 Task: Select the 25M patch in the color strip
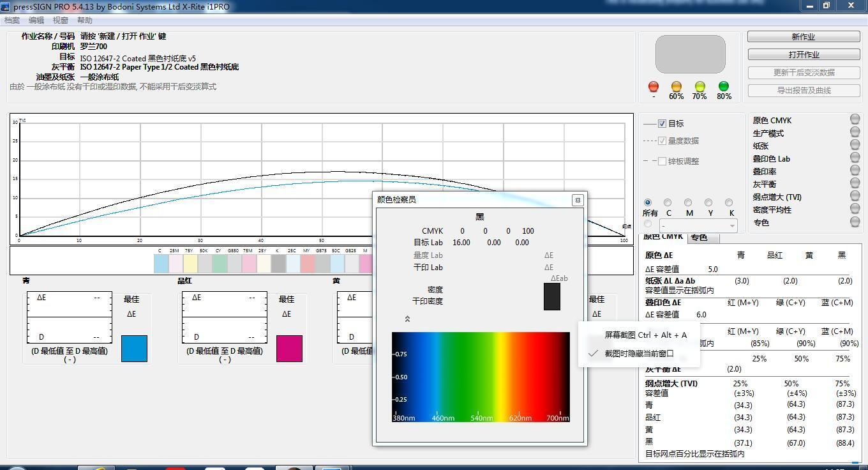coord(176,263)
